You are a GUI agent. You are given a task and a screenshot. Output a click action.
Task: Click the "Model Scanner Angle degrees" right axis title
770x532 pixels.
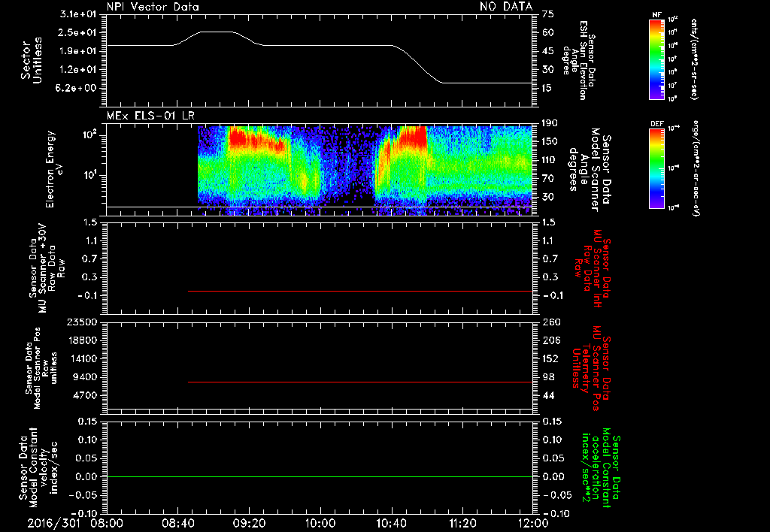(x=590, y=169)
